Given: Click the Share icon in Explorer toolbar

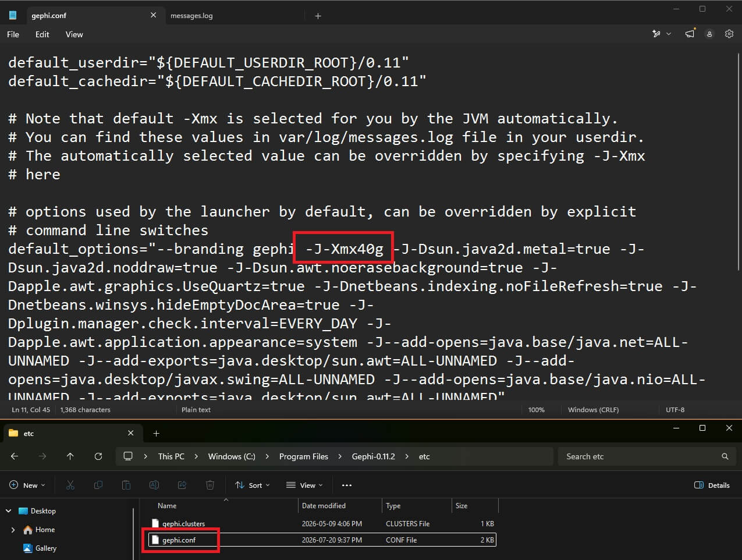Looking at the screenshot, I should point(182,485).
